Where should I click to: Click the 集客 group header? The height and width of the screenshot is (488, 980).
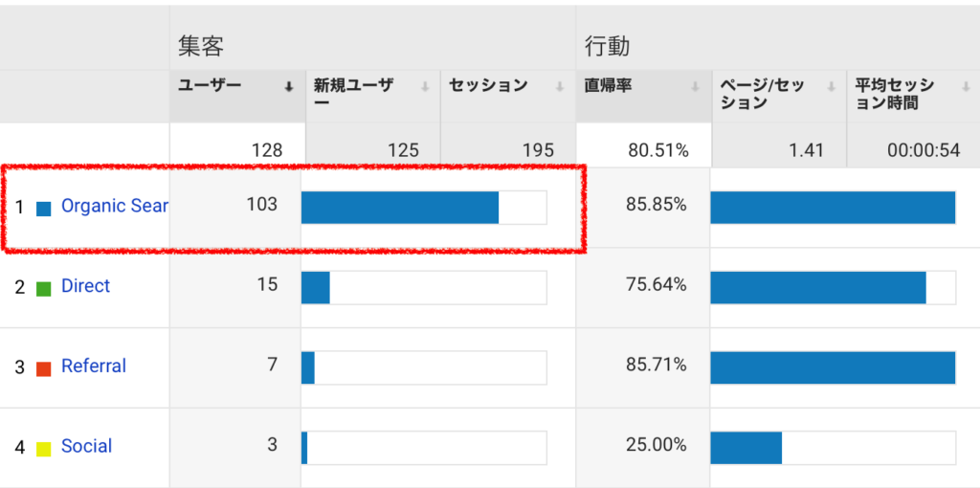coord(201,47)
